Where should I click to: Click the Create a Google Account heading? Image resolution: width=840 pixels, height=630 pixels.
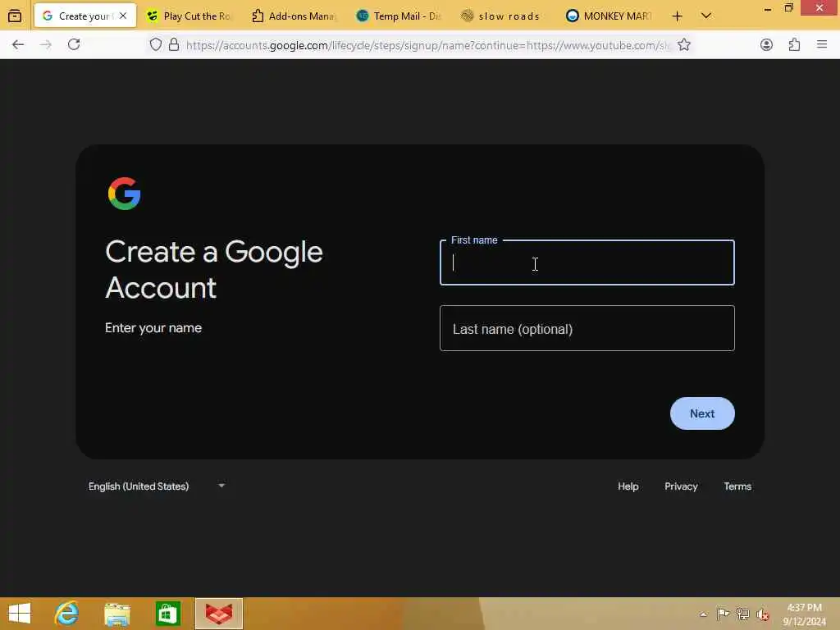pos(214,269)
